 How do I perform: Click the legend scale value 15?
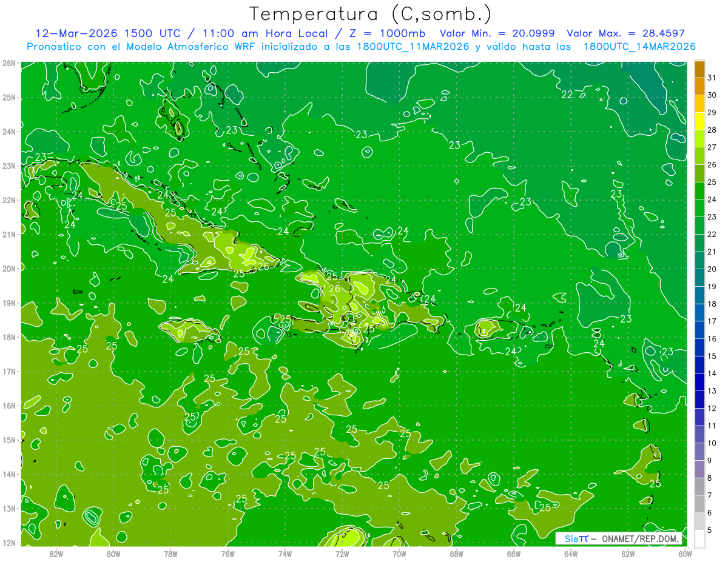(x=712, y=356)
